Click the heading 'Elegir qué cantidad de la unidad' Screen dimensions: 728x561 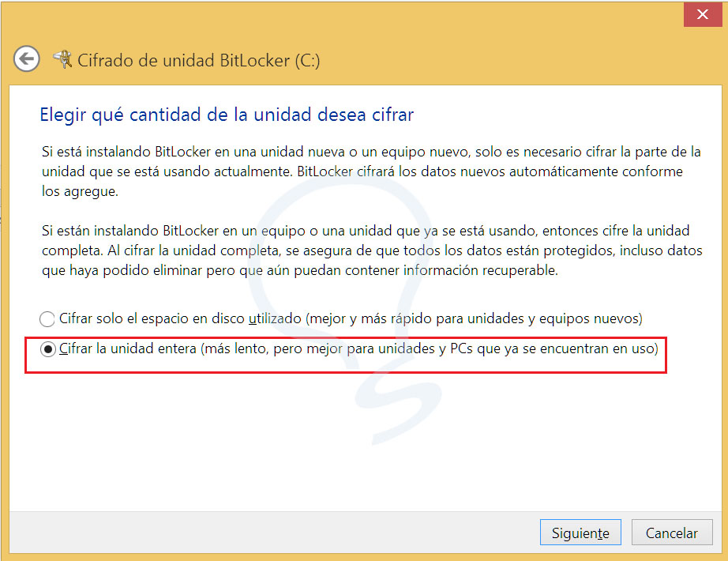point(227,115)
